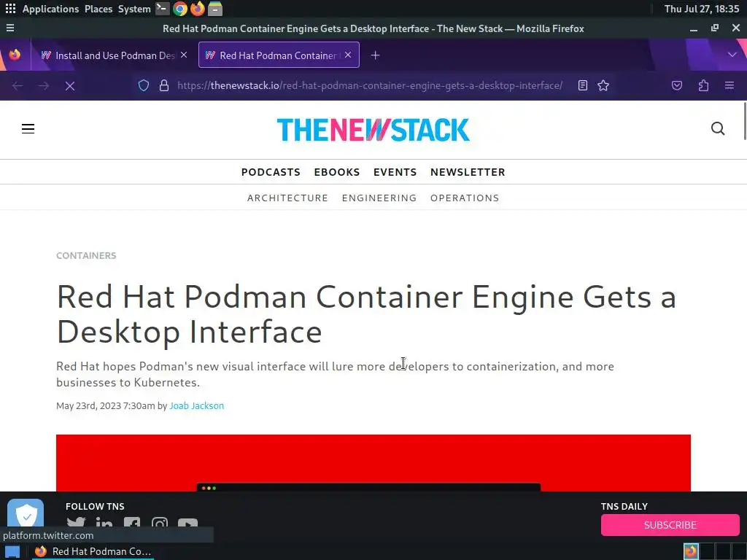The height and width of the screenshot is (560, 747).
Task: Focus the thenewstack.io address bar
Action: pyautogui.click(x=370, y=86)
